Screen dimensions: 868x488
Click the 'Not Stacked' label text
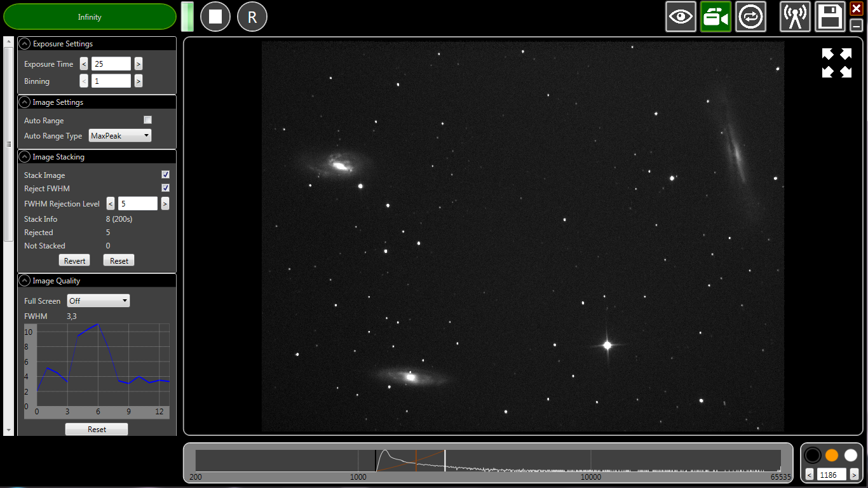(44, 246)
